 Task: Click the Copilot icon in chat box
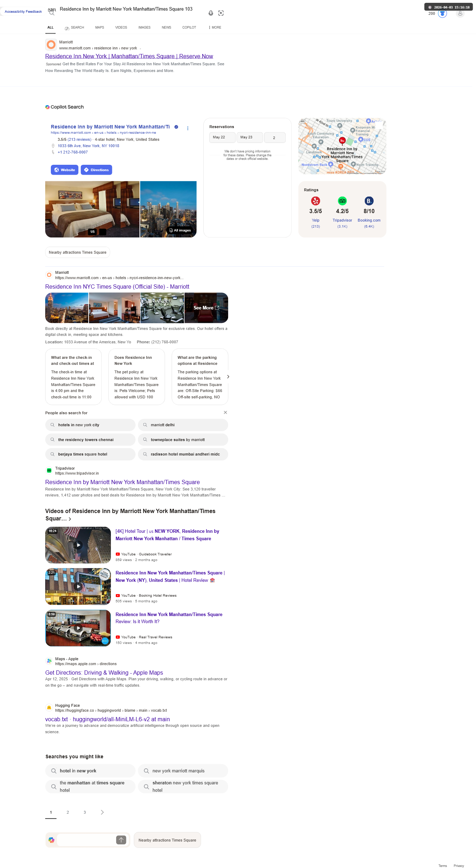coord(52,840)
